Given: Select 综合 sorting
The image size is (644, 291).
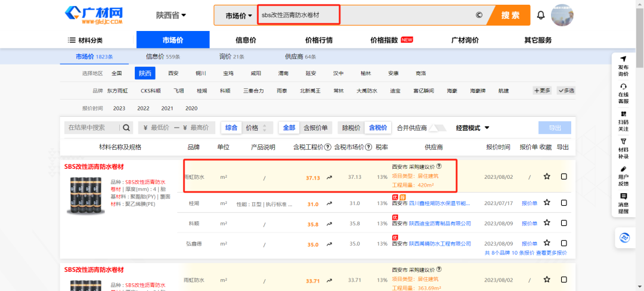Looking at the screenshot, I should (x=231, y=128).
